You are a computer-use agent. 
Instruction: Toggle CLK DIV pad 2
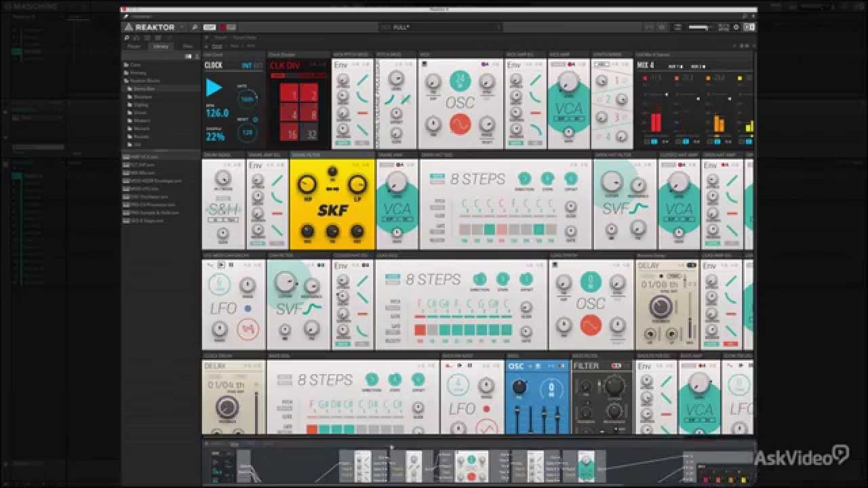click(309, 93)
